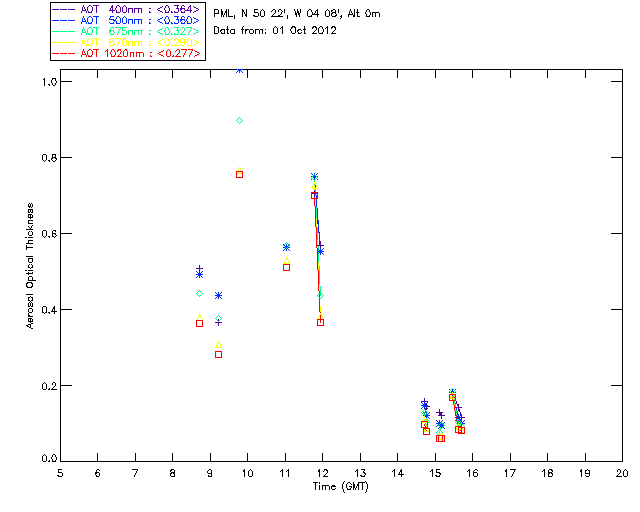Click the blue star at the plot top edge

point(240,71)
